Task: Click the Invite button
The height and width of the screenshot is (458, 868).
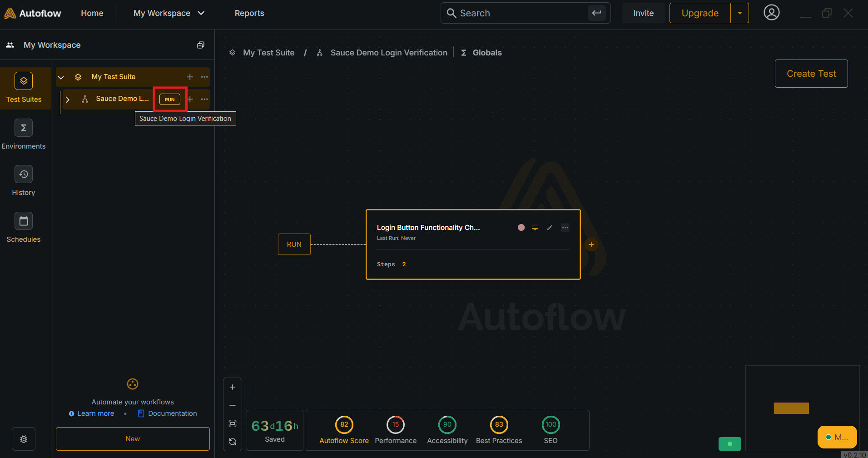Action: click(644, 13)
